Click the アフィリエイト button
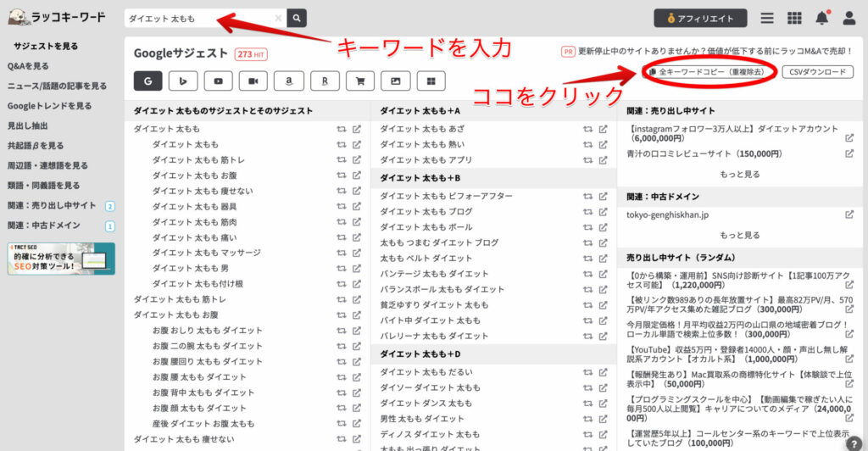The width and height of the screenshot is (868, 451). (700, 19)
